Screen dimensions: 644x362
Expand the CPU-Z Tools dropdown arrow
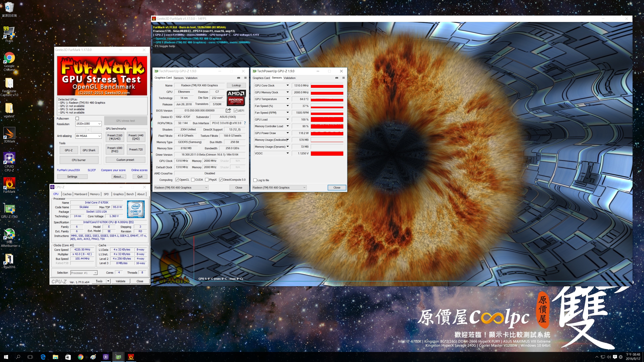click(x=108, y=281)
